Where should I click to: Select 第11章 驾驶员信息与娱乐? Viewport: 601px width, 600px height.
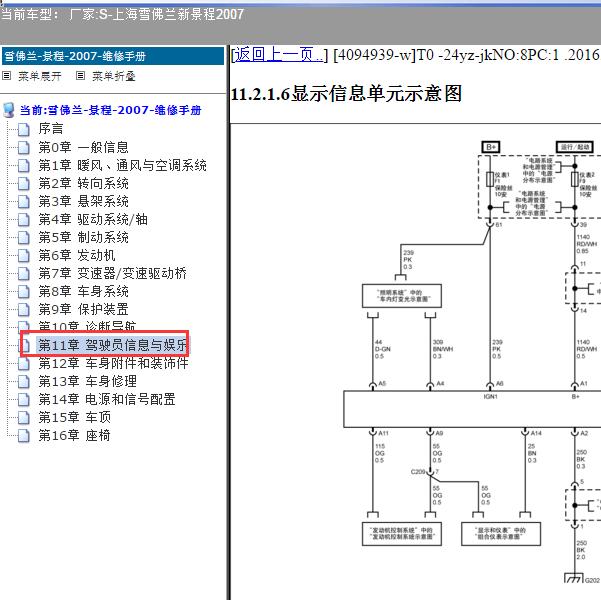[x=112, y=345]
